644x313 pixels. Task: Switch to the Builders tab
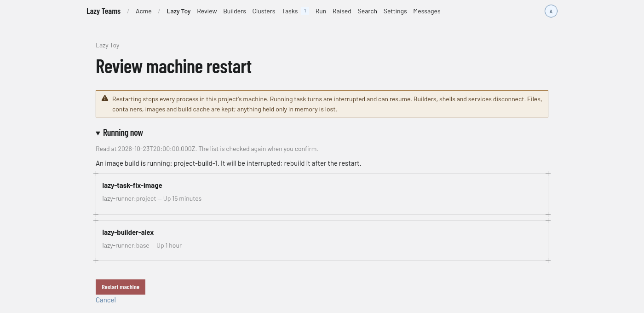tap(235, 11)
